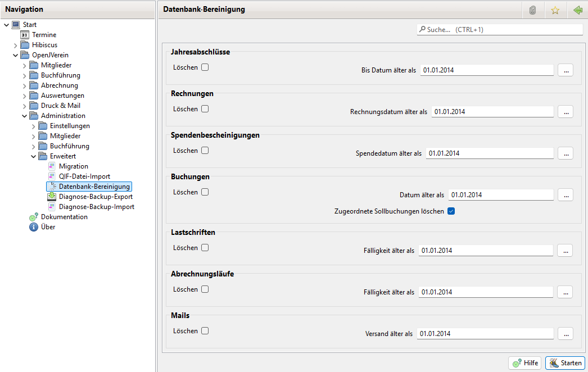Tick the Löschen checkbox under Mails

pyautogui.click(x=205, y=331)
